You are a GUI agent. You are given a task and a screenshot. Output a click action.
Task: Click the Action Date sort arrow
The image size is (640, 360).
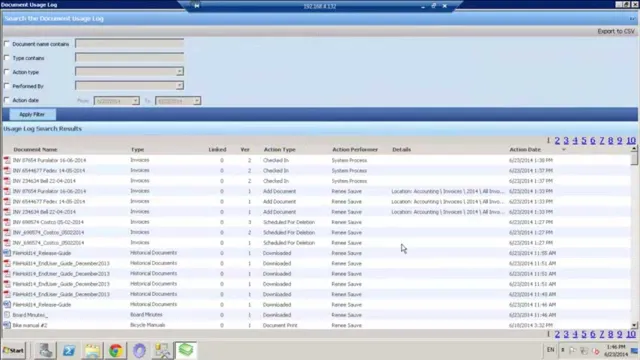click(564, 150)
